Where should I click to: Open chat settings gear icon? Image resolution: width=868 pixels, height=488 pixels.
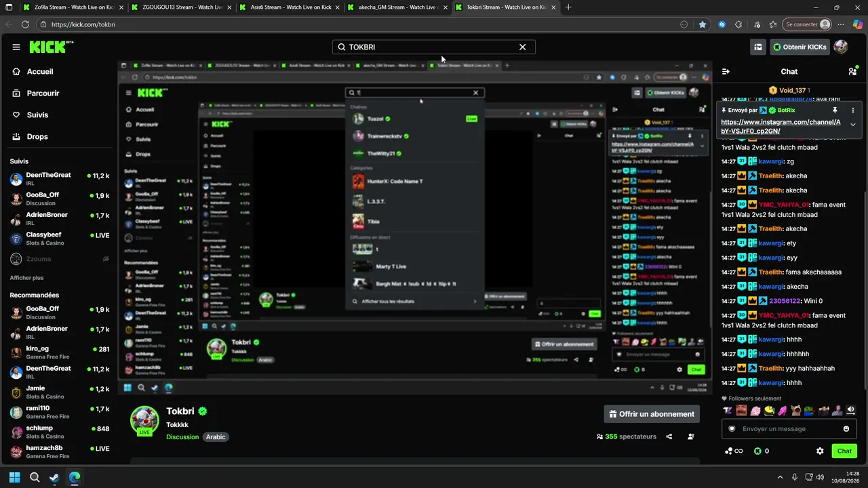[820, 451]
